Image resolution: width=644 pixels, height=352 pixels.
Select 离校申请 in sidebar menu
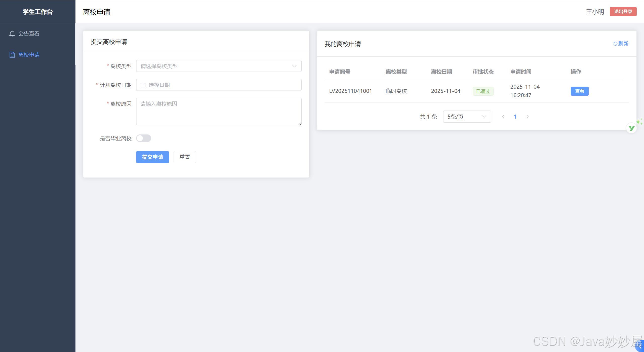(38, 55)
